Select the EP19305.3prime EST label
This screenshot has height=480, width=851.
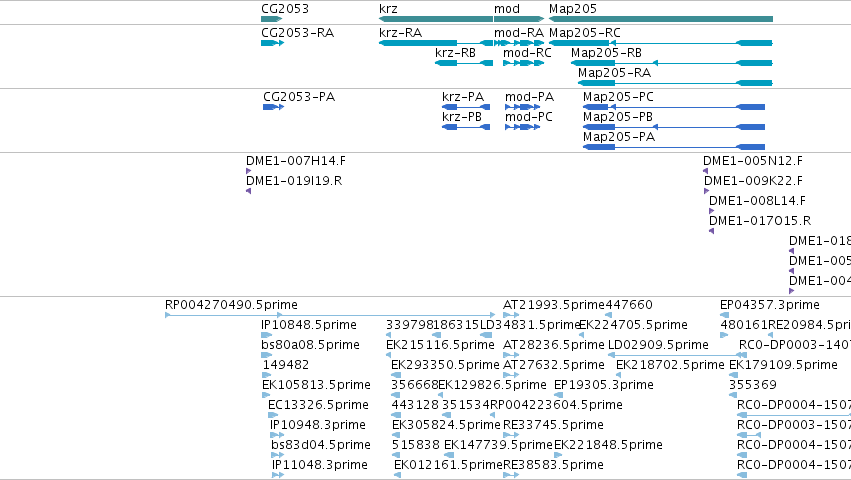coord(604,386)
